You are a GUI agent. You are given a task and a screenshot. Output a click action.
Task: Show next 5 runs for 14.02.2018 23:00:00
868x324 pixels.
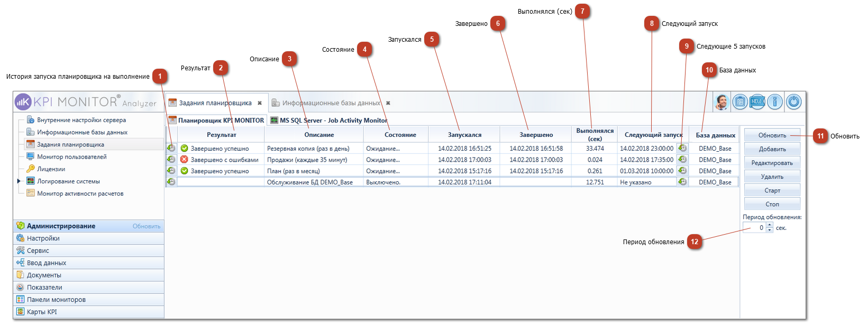point(682,148)
